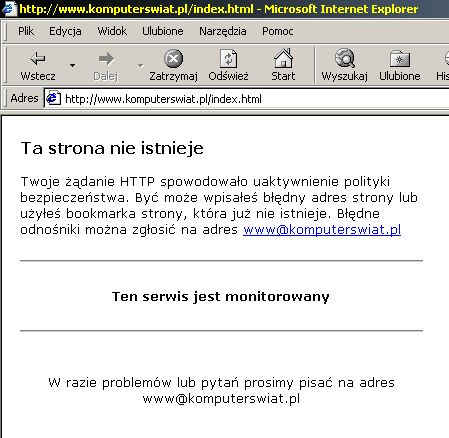Click 'Ten serwis jest monitorowany' text
The image size is (449, 438).
(x=221, y=296)
